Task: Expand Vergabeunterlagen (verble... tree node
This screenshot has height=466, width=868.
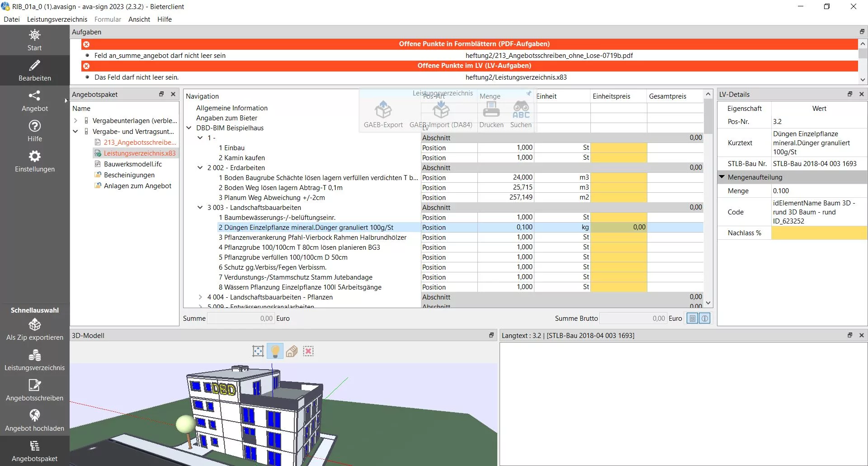Action: point(75,121)
